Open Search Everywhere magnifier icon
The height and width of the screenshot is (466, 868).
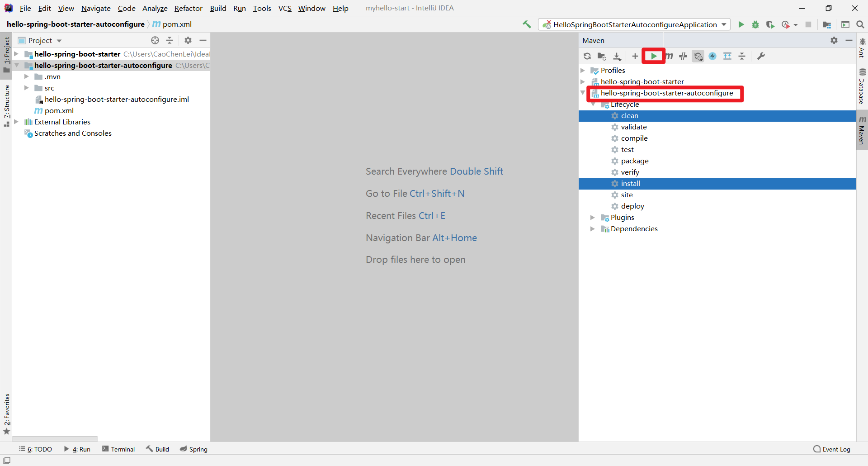pyautogui.click(x=860, y=24)
